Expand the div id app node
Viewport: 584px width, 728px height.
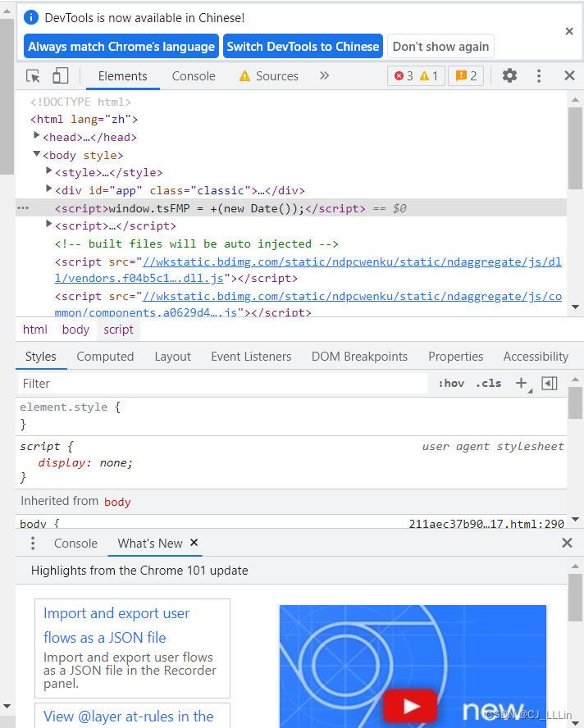click(48, 189)
